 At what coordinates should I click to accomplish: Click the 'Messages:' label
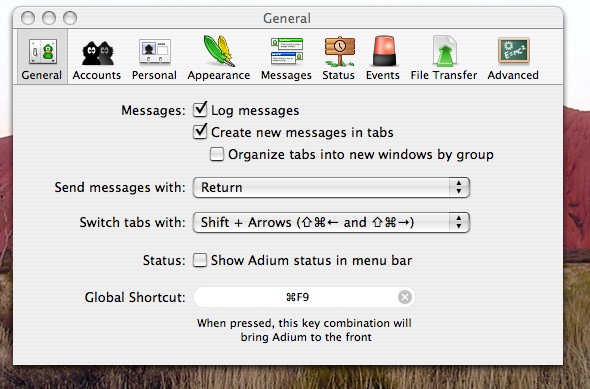153,111
